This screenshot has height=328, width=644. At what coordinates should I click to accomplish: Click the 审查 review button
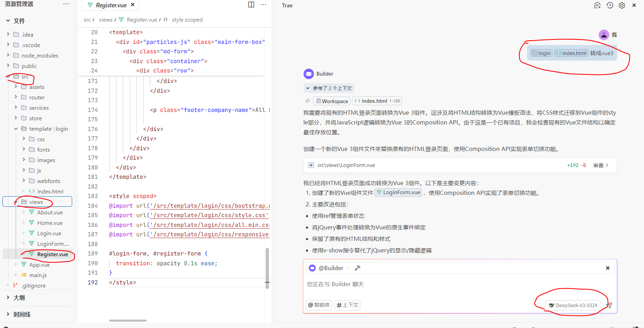coord(601,165)
